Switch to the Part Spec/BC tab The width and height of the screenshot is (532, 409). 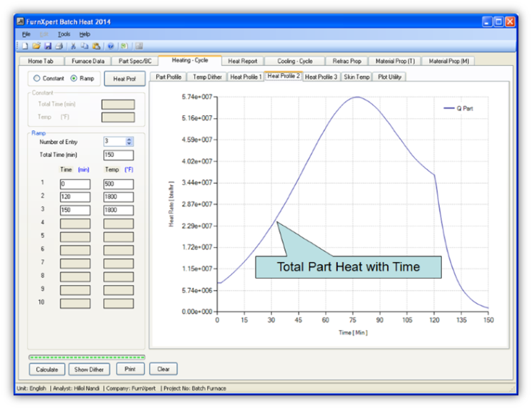click(x=135, y=61)
